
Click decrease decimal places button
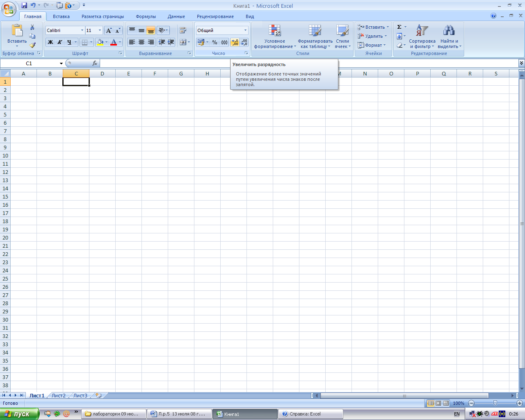(x=244, y=42)
